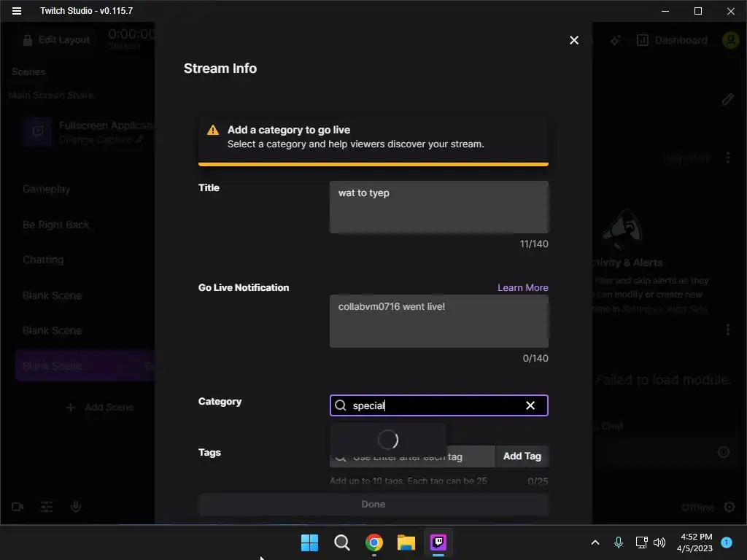Edit the stream Title text box
Image resolution: width=747 pixels, height=560 pixels.
[438, 206]
